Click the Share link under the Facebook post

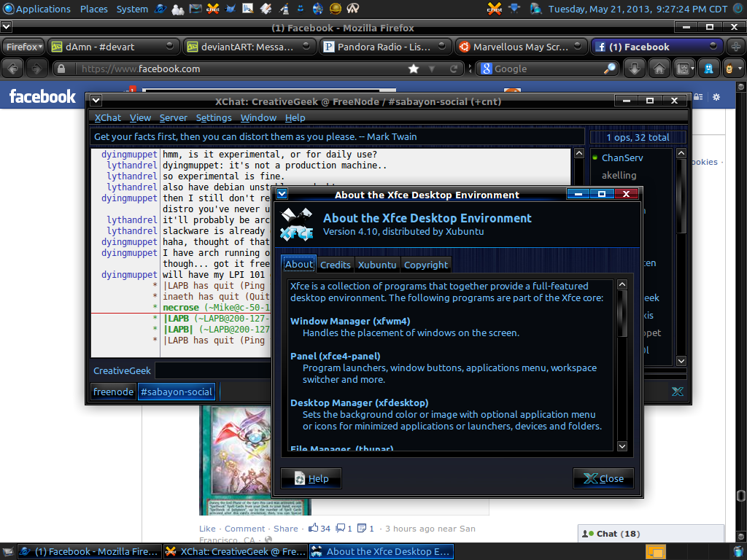pyautogui.click(x=285, y=528)
